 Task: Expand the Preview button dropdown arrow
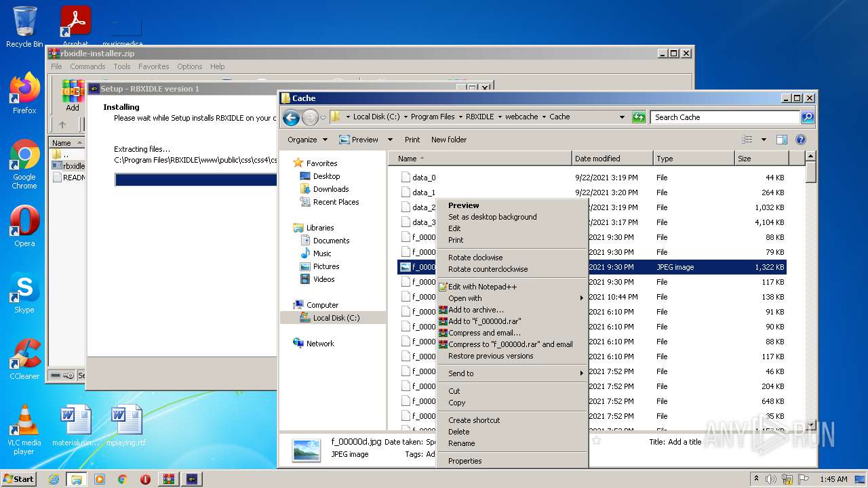coord(390,140)
